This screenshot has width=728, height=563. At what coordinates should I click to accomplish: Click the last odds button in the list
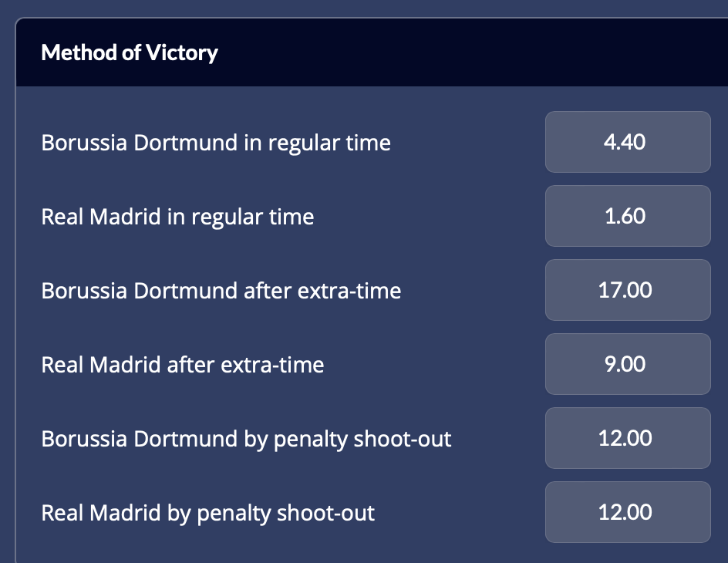pyautogui.click(x=627, y=512)
